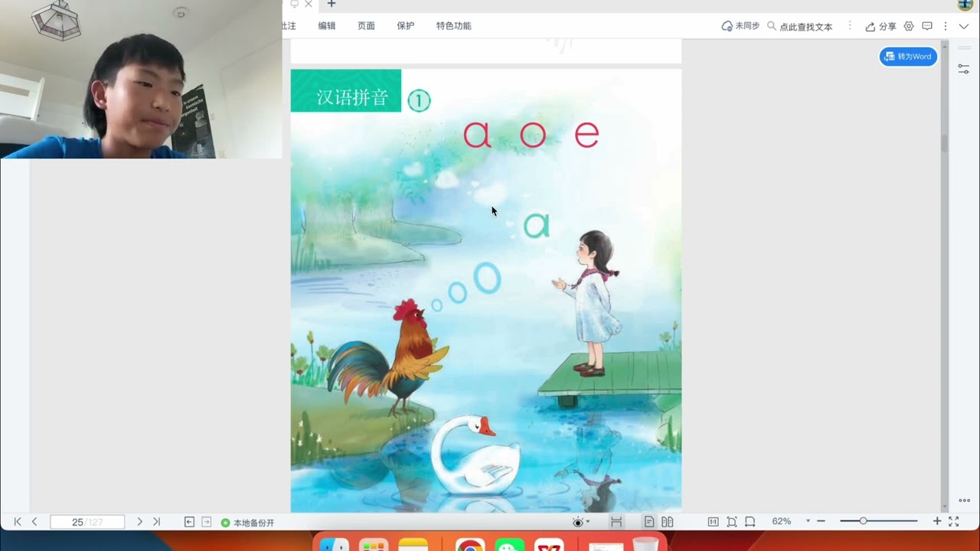Screen dimensions: 980x551
Task: Click the zoom slider handle
Action: tap(863, 521)
